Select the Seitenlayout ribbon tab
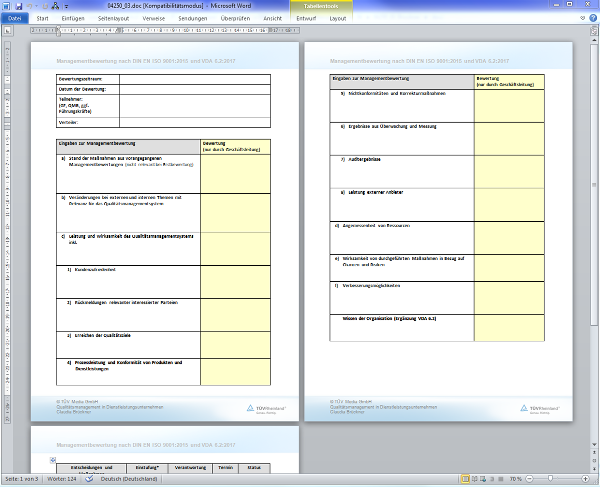Screen dimensions: 600x487 point(114,18)
